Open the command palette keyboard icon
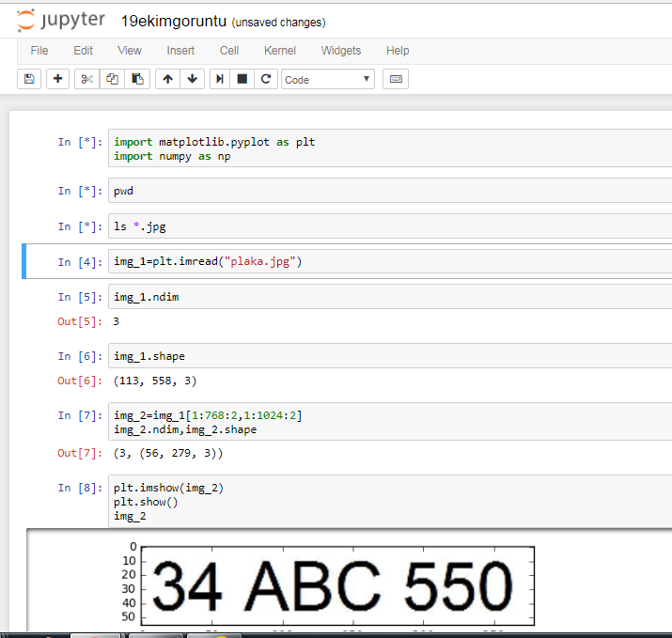The width and height of the screenshot is (672, 638). coord(396,79)
